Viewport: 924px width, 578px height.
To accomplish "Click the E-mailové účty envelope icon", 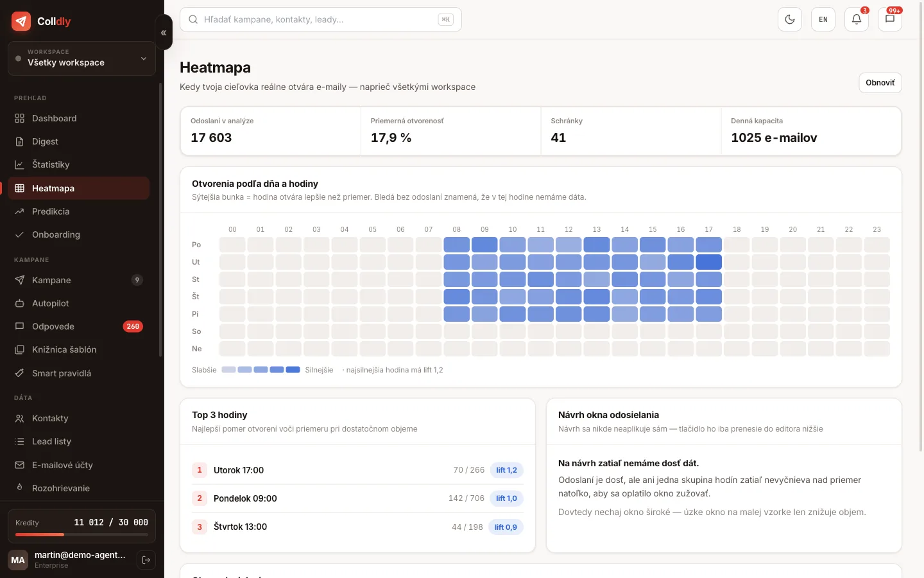I will 19,465.
